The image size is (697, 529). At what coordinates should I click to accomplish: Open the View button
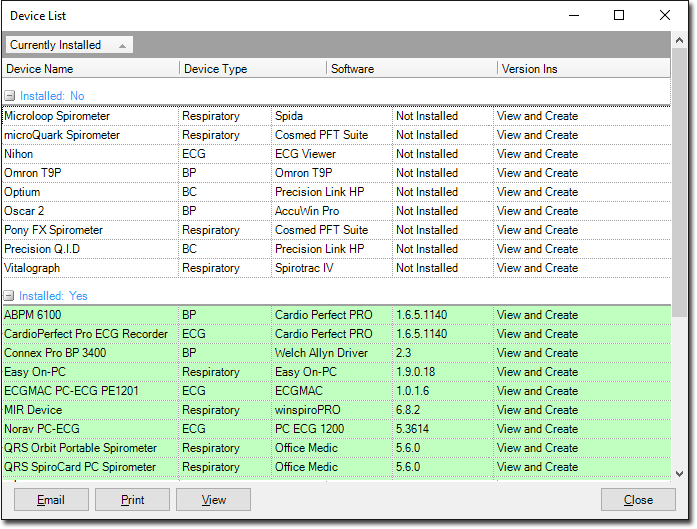tap(213, 500)
